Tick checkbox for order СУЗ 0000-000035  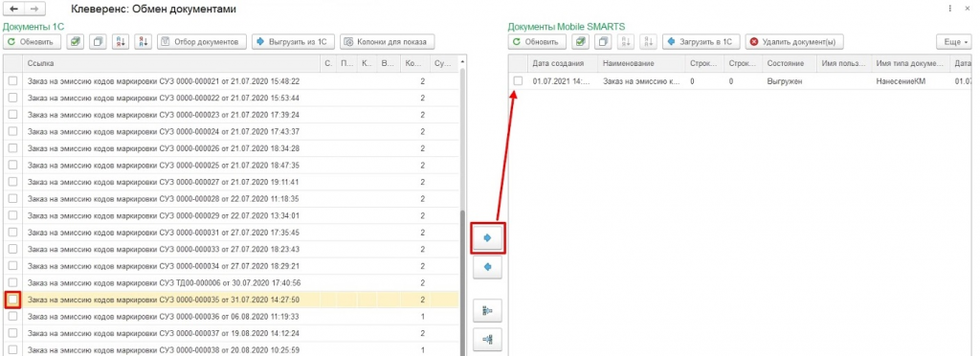pyautogui.click(x=12, y=300)
